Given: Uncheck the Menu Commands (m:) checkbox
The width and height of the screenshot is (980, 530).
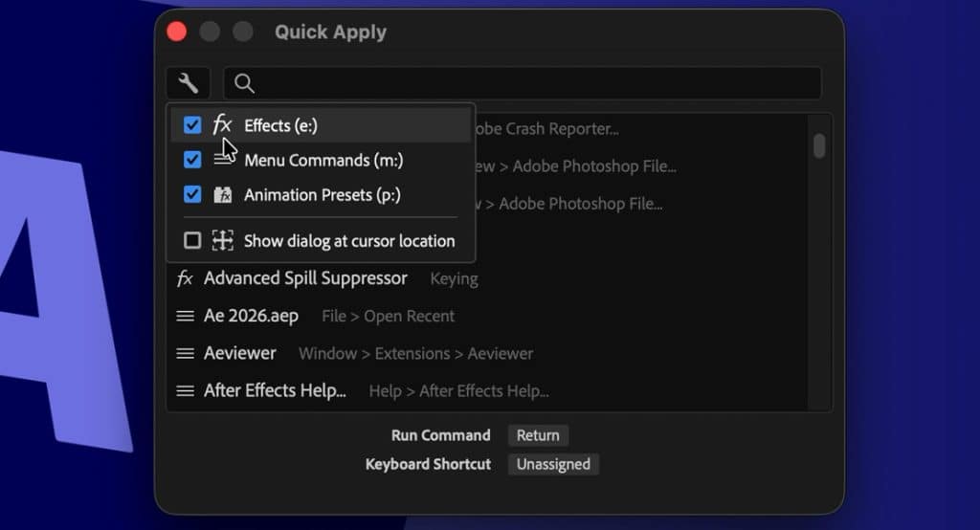Looking at the screenshot, I should pyautogui.click(x=192, y=160).
